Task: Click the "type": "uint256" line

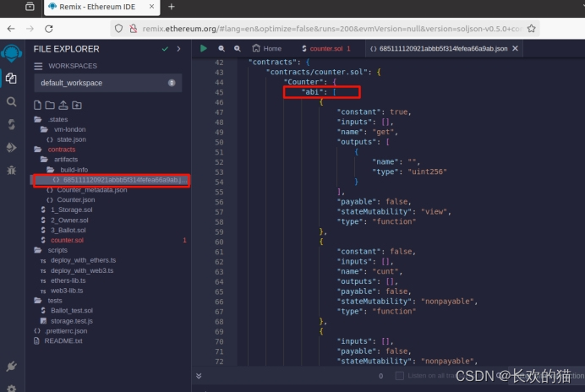Action: pos(409,171)
